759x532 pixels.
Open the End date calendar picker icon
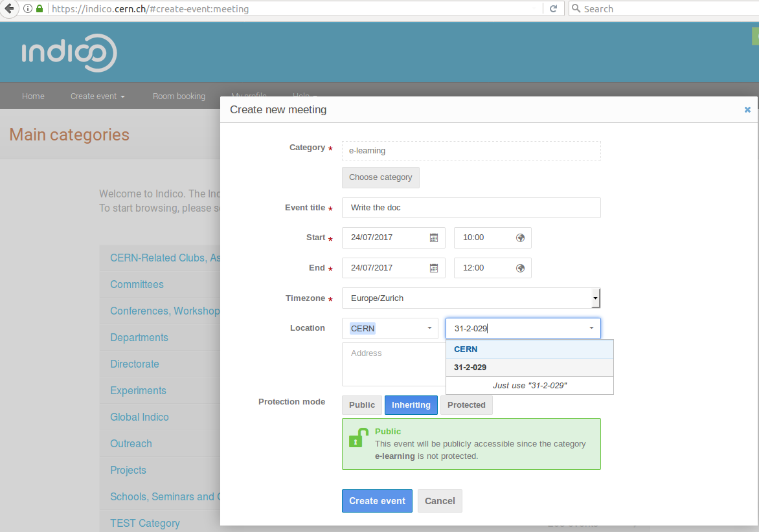[434, 269]
